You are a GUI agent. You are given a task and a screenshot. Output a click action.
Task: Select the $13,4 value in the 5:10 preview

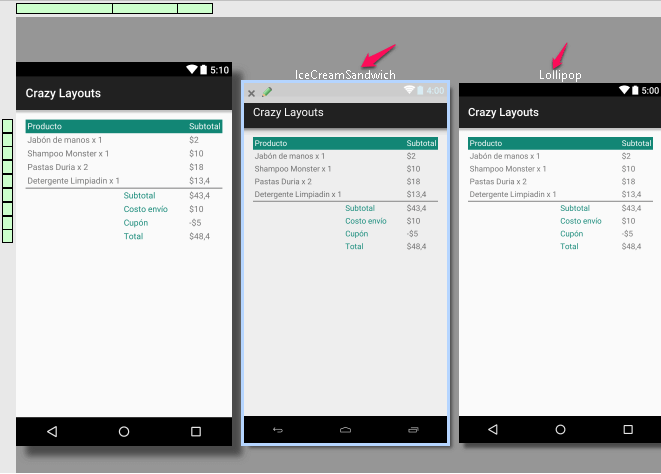pos(199,180)
